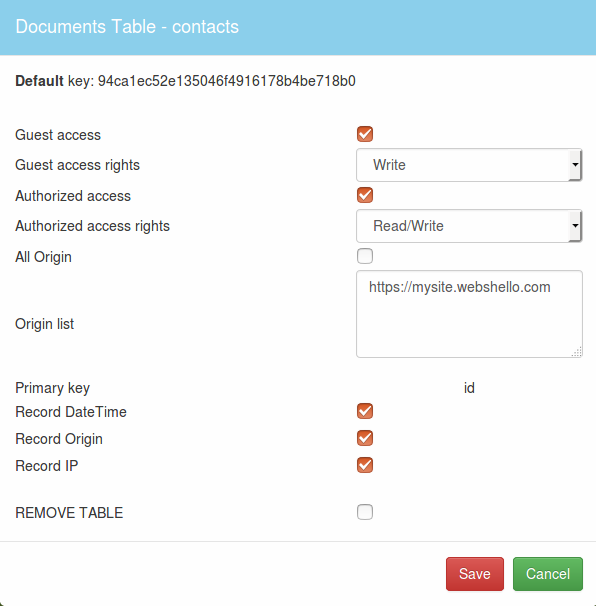Click the Documents Table - contacts title

[127, 27]
